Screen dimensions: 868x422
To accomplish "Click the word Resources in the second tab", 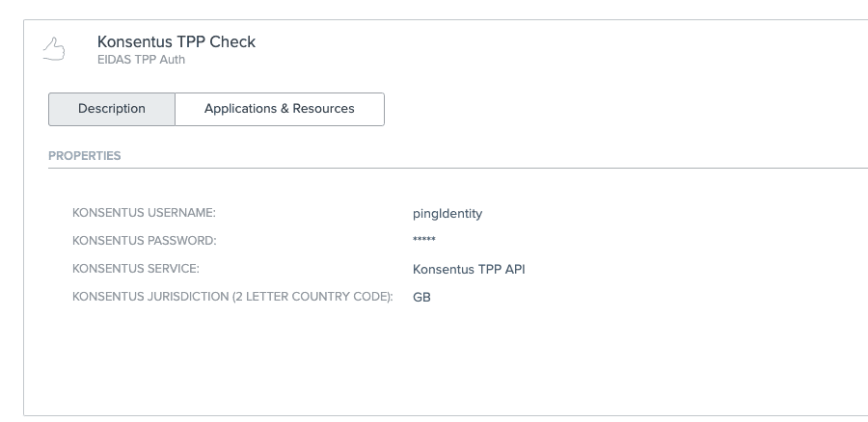I will pyautogui.click(x=323, y=109).
